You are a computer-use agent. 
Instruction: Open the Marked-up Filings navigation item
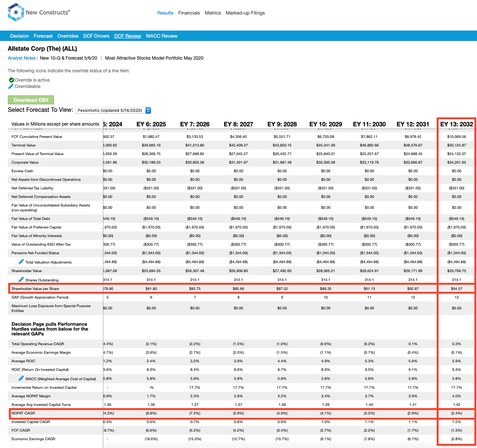click(245, 13)
